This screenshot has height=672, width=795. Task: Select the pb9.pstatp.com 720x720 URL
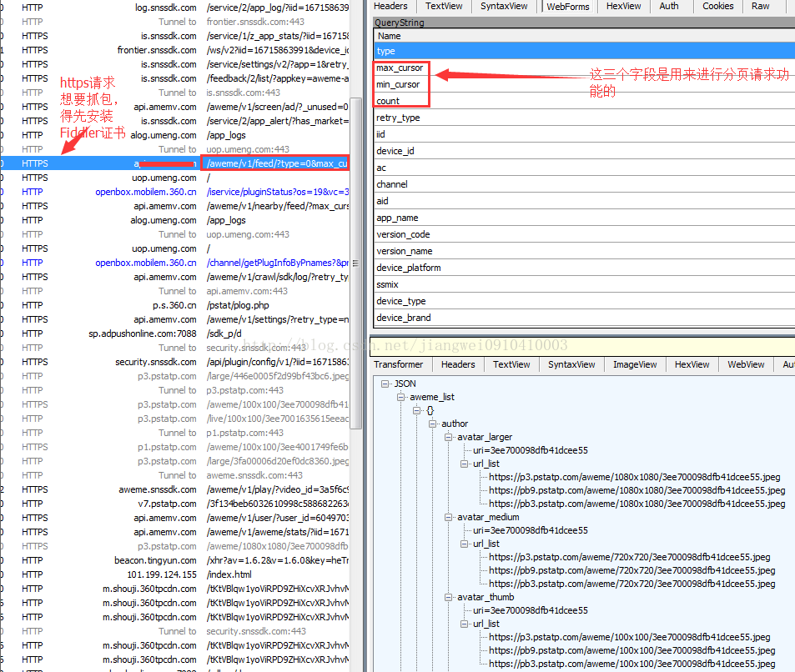click(631, 570)
